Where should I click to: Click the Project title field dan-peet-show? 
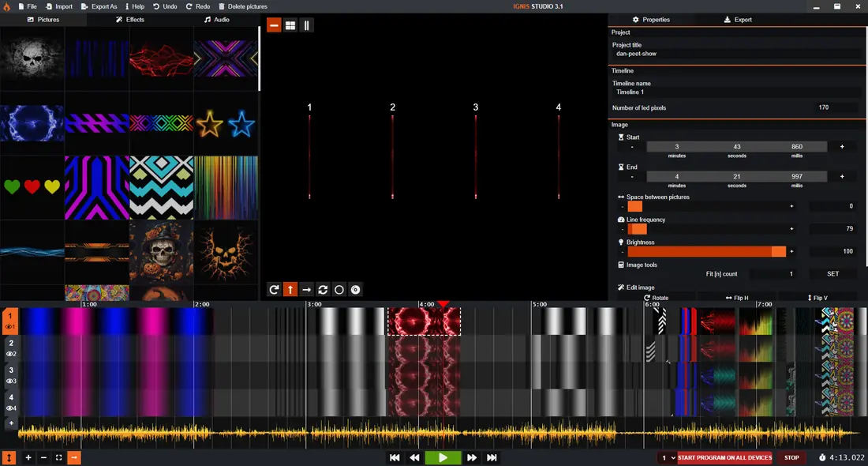click(735, 54)
